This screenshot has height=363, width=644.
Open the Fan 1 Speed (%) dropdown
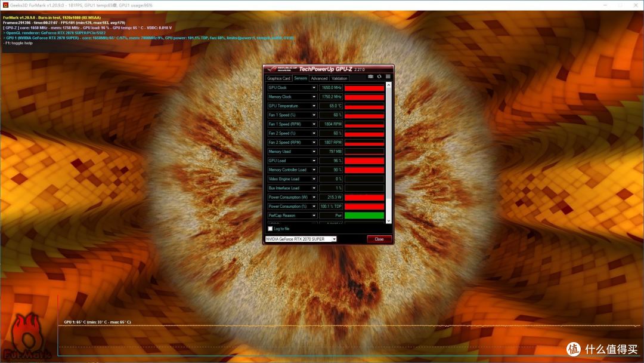pyautogui.click(x=314, y=115)
